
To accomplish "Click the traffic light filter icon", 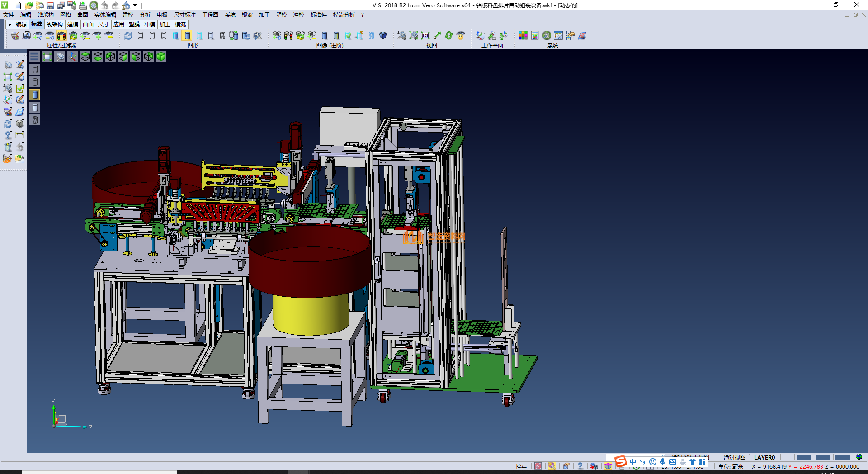I will pyautogui.click(x=61, y=36).
